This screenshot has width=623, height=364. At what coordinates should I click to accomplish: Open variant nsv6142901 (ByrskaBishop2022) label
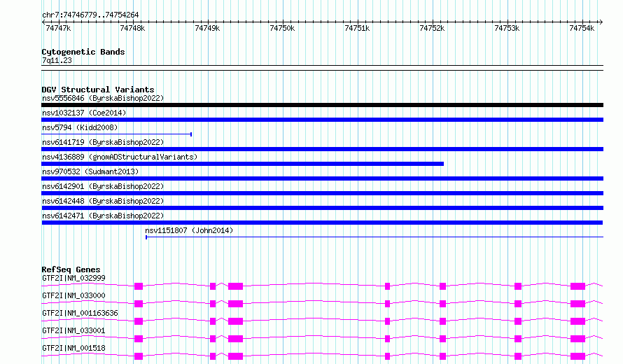click(x=103, y=186)
